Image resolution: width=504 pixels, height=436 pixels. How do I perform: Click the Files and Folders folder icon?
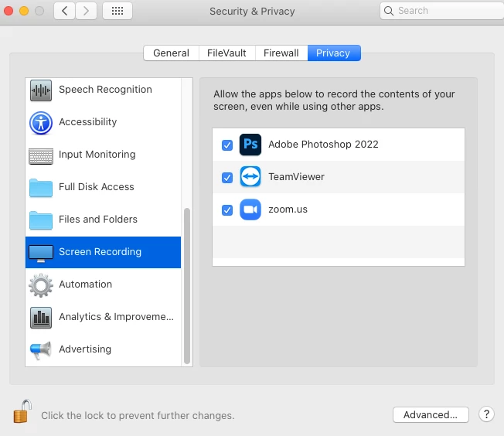pyautogui.click(x=41, y=220)
